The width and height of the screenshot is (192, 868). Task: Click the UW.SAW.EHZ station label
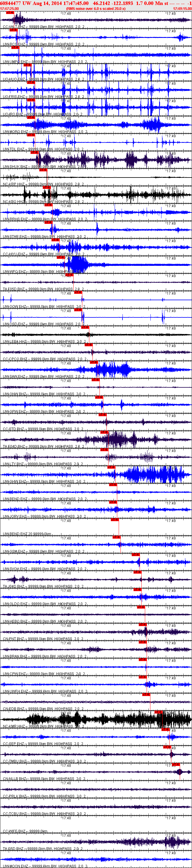pyautogui.click(x=44, y=377)
